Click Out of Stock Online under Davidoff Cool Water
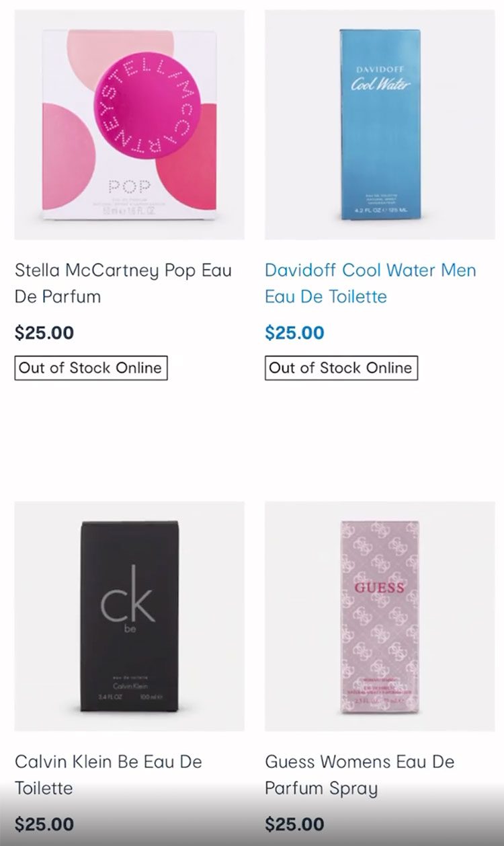Viewport: 504px width, 846px height. point(342,368)
